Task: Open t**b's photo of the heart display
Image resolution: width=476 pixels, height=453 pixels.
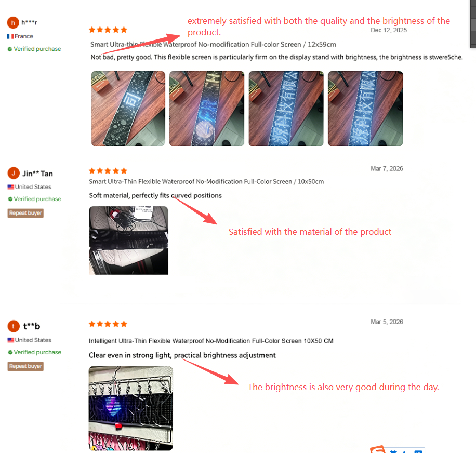Action: click(131, 408)
